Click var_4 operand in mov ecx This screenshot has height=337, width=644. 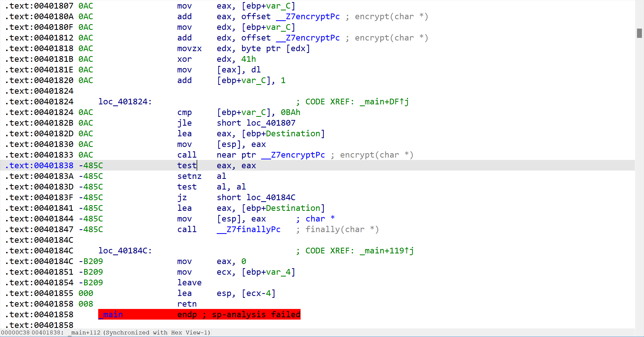[278, 272]
